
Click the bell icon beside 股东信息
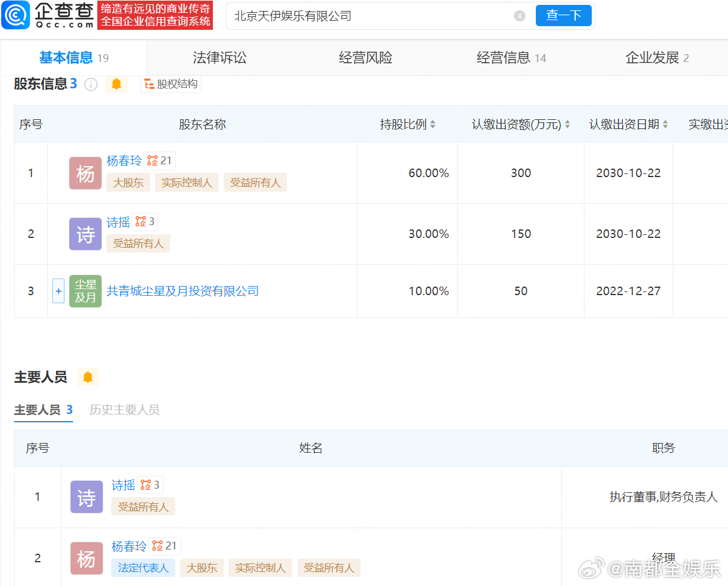116,84
